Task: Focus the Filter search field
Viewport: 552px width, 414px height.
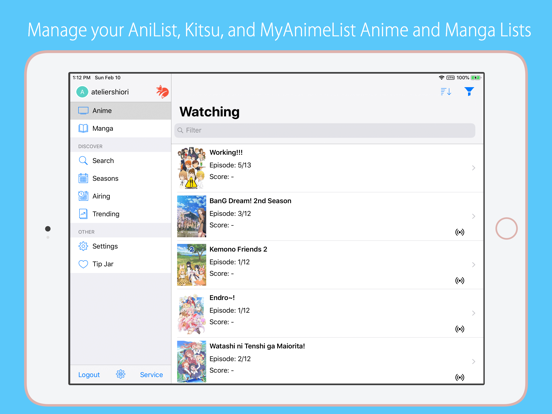Action: (x=325, y=130)
